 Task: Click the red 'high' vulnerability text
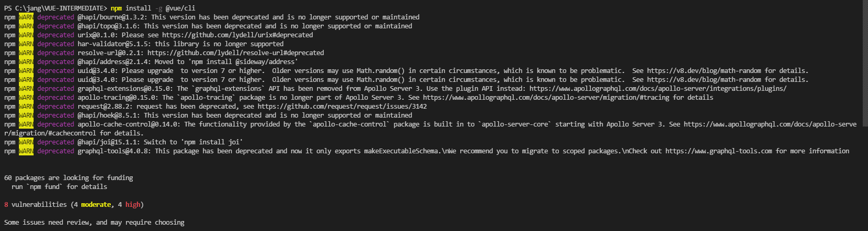click(133, 205)
